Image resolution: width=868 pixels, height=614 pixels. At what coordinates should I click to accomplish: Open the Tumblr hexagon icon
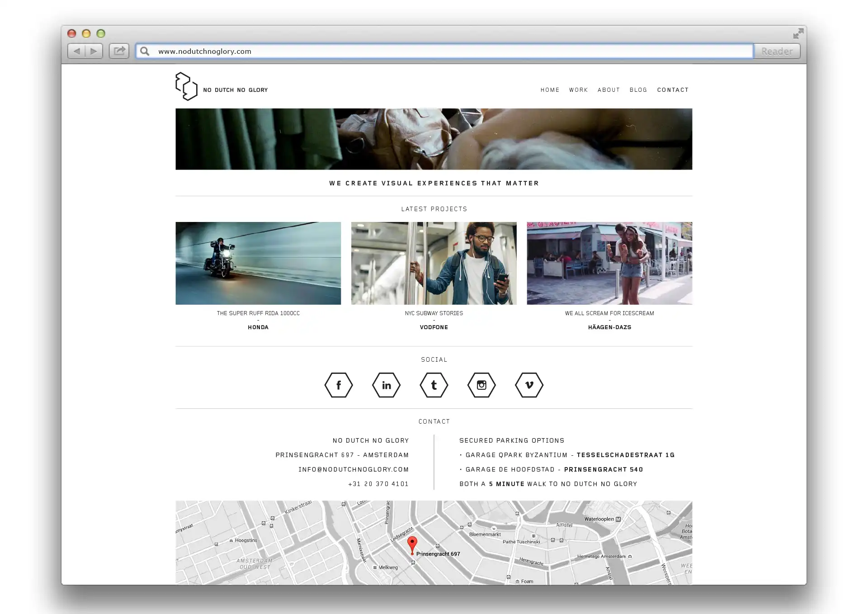[434, 385]
